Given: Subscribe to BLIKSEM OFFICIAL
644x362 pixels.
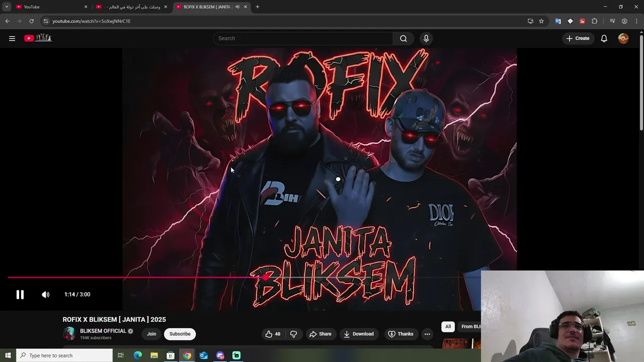Looking at the screenshot, I should 180,334.
